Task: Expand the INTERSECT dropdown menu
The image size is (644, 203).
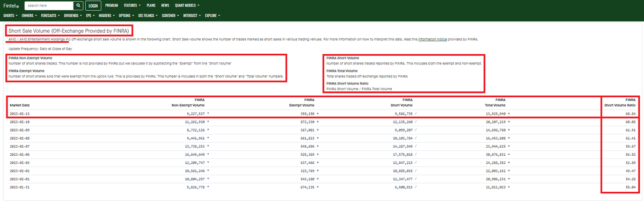Action: coord(192,16)
